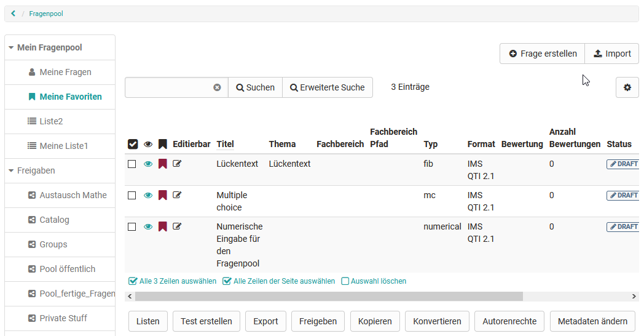This screenshot has height=336, width=644.
Task: Open the edit icon for Lückentext
Action: (x=178, y=164)
